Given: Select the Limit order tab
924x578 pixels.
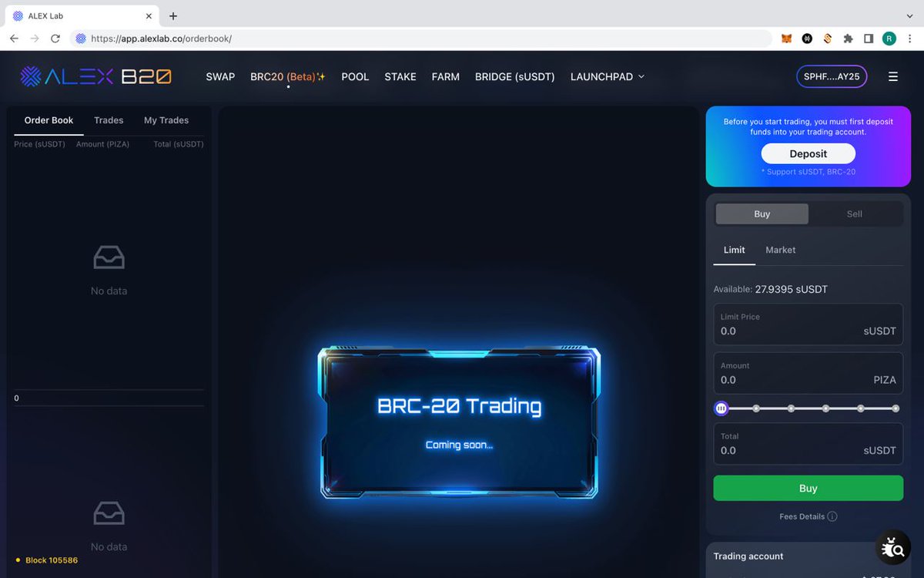Looking at the screenshot, I should point(734,250).
